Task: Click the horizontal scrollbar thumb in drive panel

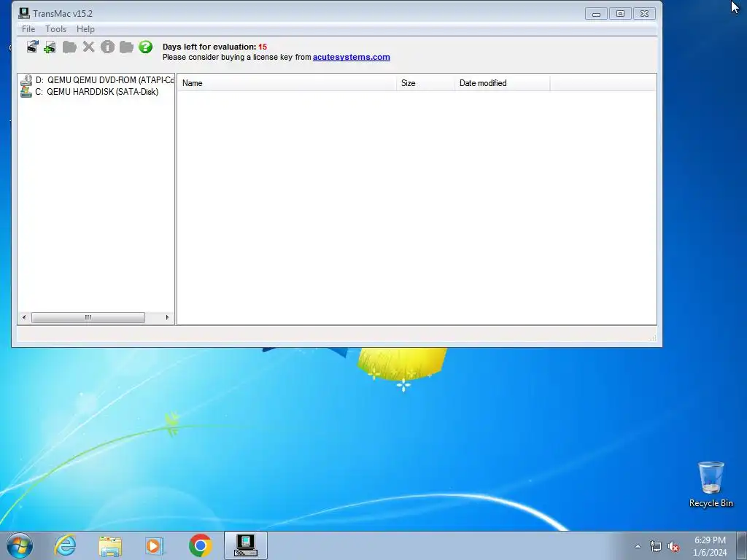Action: coord(88,317)
